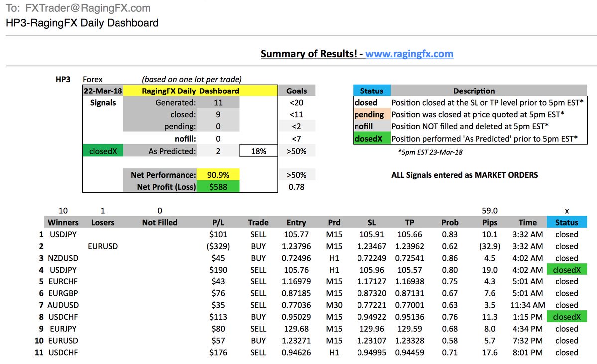The width and height of the screenshot is (597, 364).
Task: Click the ($329) loss value
Action: [218, 246]
